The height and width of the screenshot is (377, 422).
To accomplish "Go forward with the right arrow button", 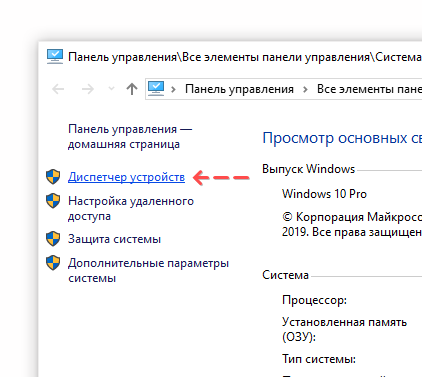I will pyautogui.click(x=88, y=89).
